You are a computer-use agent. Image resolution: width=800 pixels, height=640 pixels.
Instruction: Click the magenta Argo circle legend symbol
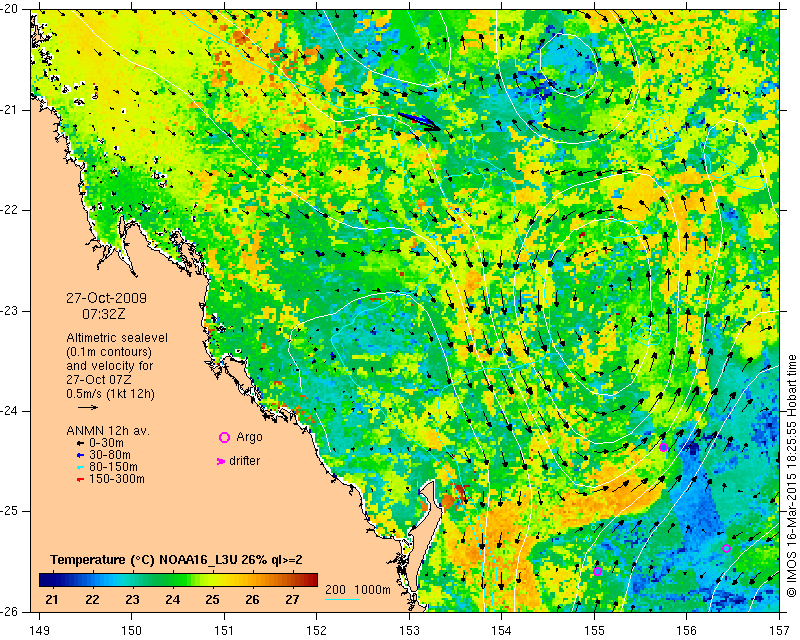pos(224,437)
